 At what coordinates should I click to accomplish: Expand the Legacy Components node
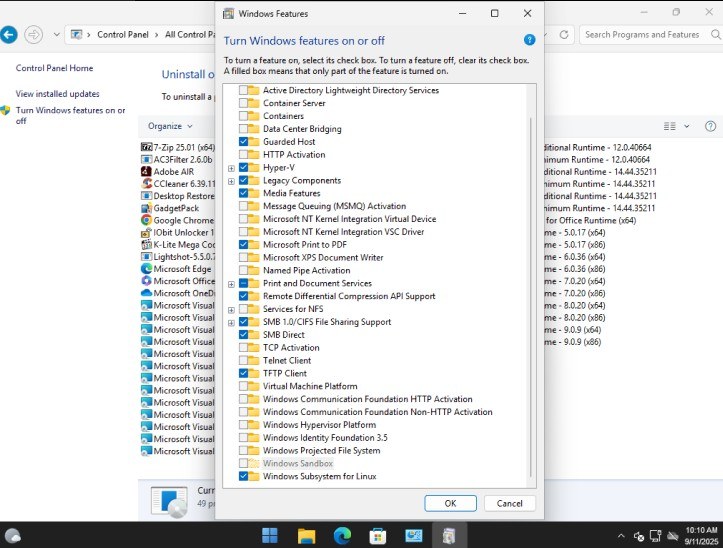[x=231, y=181]
